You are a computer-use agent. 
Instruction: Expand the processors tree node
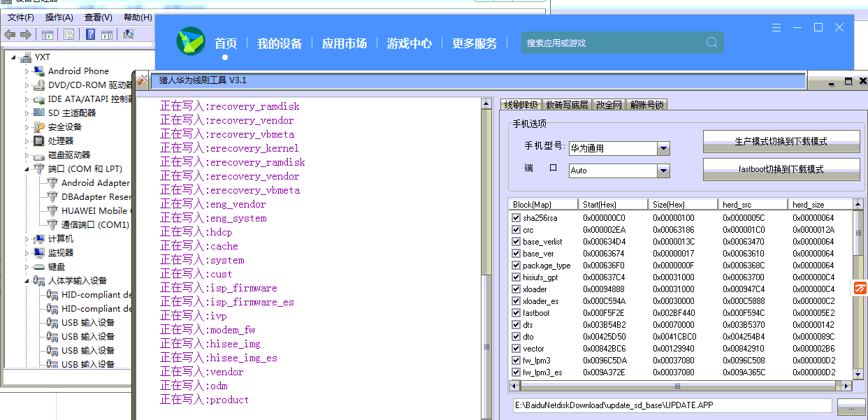coord(27,141)
